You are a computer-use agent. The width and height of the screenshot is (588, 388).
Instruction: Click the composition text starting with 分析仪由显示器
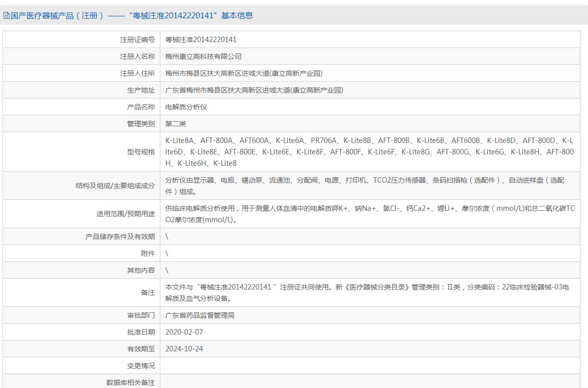(364, 186)
